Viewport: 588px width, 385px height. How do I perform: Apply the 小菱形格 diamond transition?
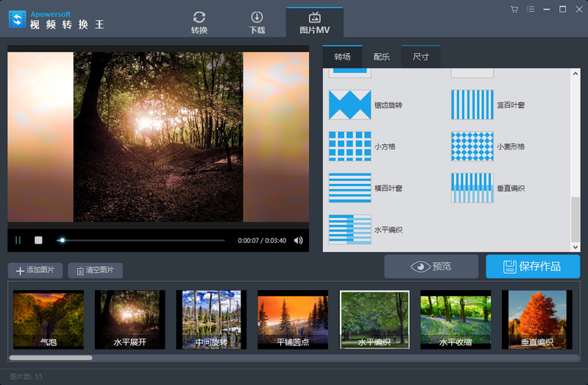click(x=472, y=146)
